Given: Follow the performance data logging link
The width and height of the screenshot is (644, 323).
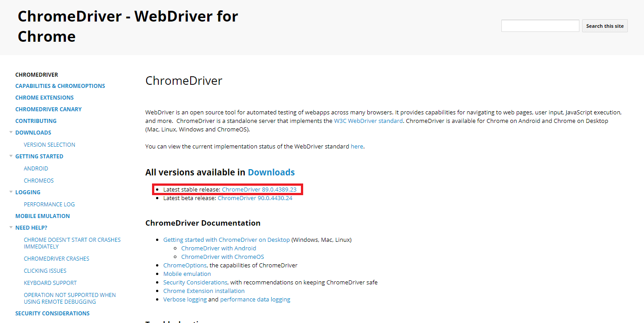Looking at the screenshot, I should pos(255,300).
